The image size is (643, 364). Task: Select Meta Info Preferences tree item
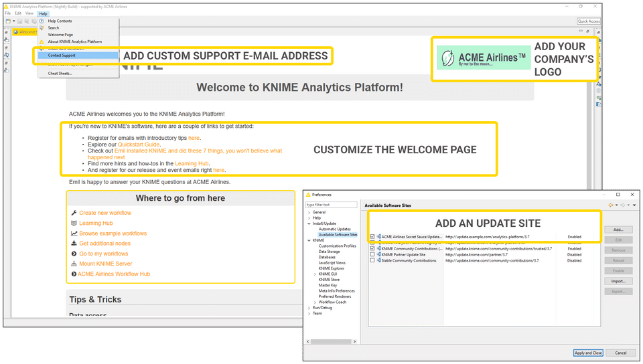click(x=337, y=291)
